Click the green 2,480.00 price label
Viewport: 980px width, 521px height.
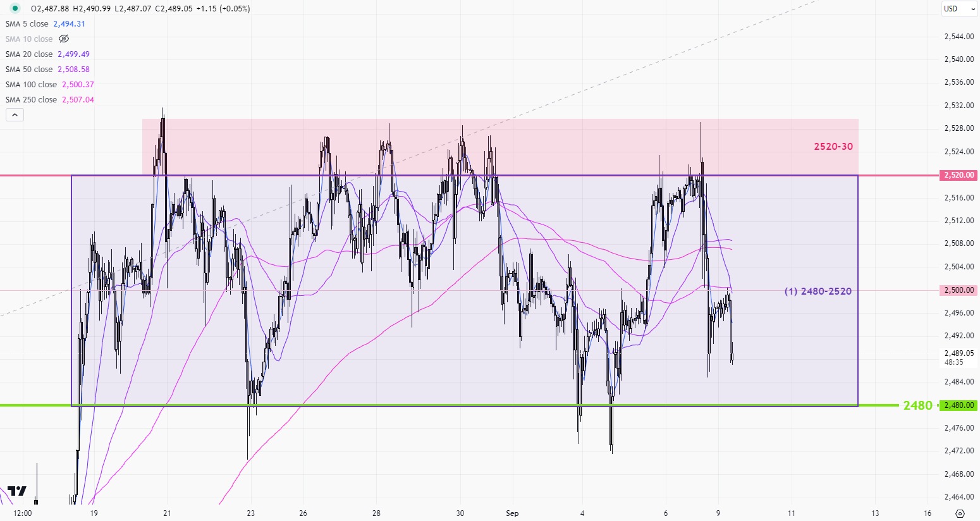tap(959, 405)
